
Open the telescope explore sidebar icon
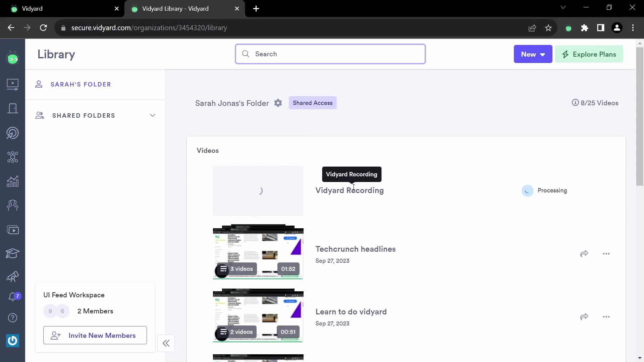click(x=13, y=277)
